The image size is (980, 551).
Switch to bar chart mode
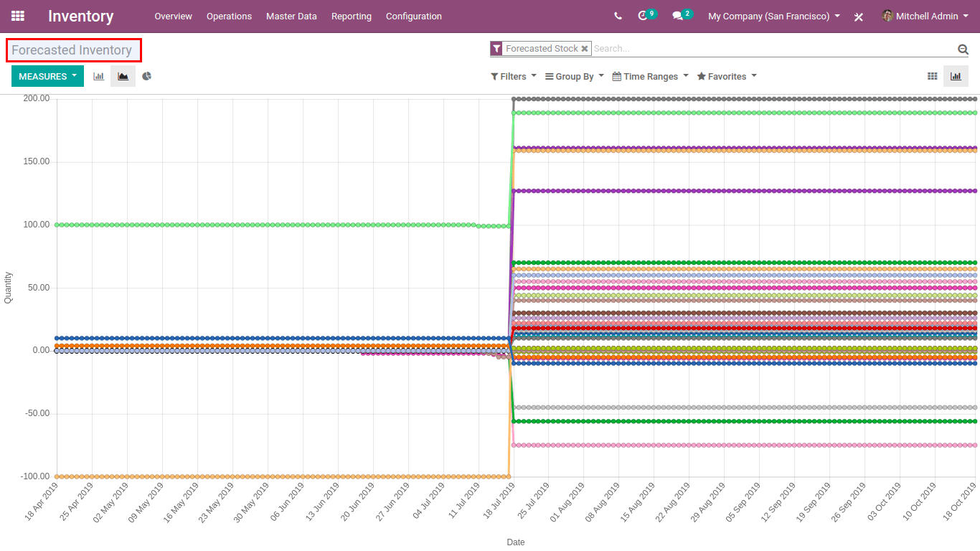click(x=98, y=76)
